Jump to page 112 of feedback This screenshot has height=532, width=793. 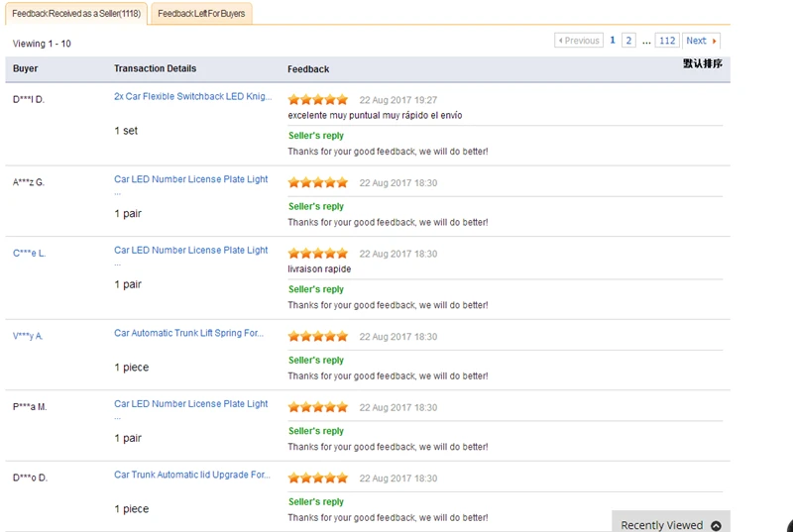[667, 41]
